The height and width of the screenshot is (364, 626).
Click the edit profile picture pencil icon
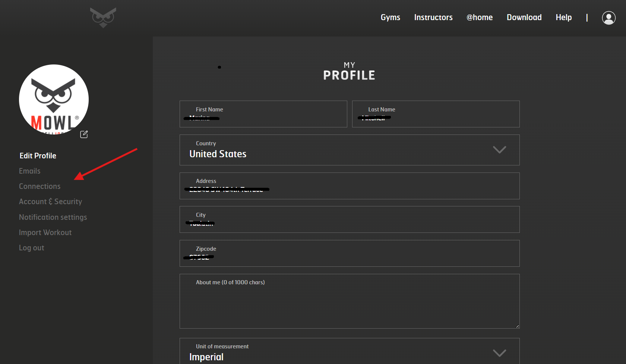(x=84, y=134)
